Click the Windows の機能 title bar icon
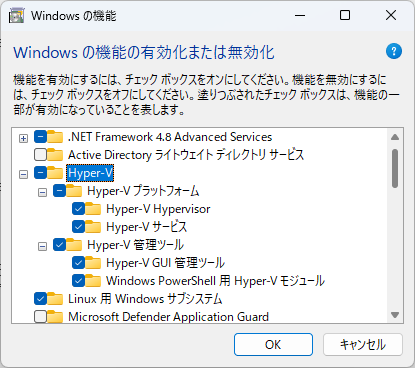The height and width of the screenshot is (368, 415). 16,16
